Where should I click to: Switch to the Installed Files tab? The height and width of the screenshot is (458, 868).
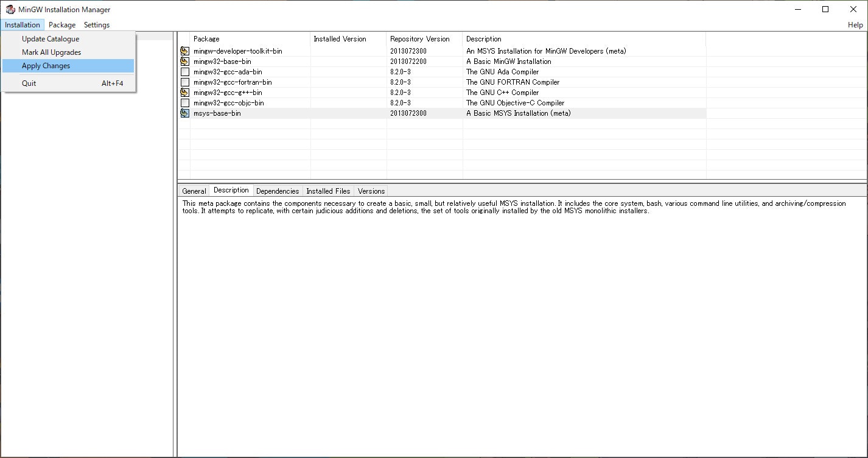tap(328, 191)
